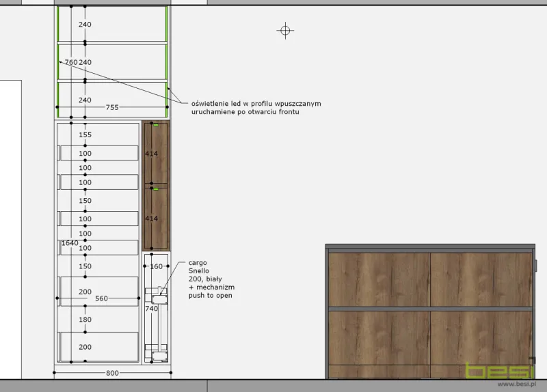547x392 pixels.
Task: Click the "180" dimension value
Action: click(85, 320)
